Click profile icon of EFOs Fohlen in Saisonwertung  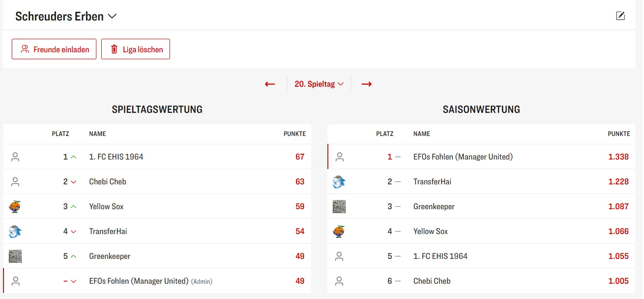[x=340, y=157]
